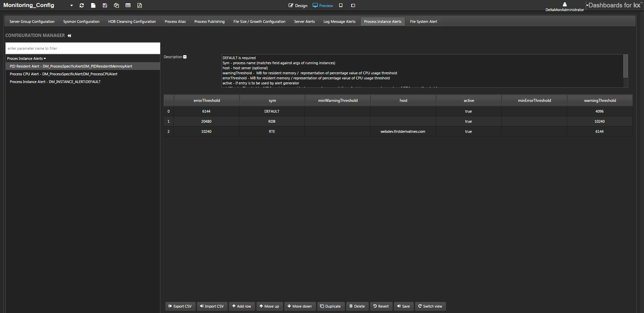Screen dimensions: 644x313
Task: Click the Save table button
Action: (x=404, y=306)
